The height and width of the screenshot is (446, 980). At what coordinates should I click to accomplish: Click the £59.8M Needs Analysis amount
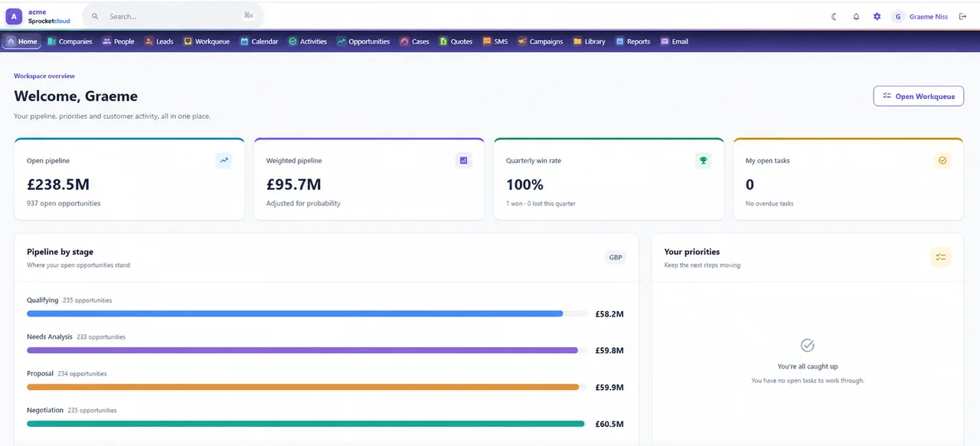click(609, 351)
